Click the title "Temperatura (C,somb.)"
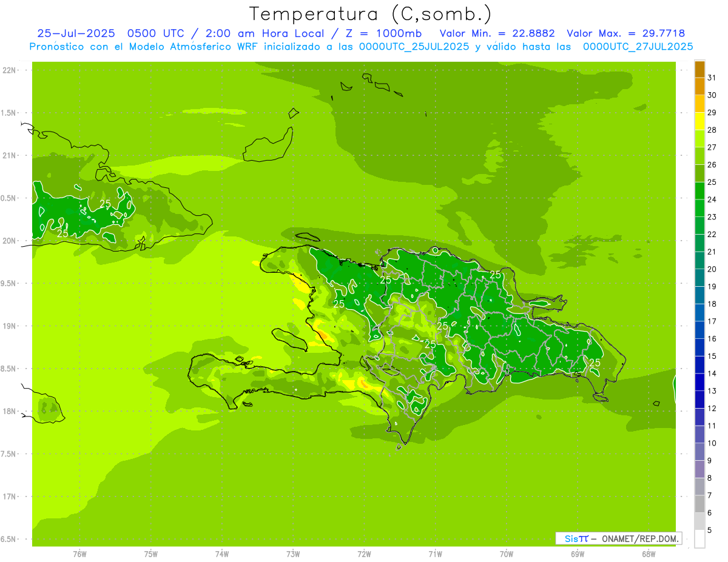 (x=371, y=14)
